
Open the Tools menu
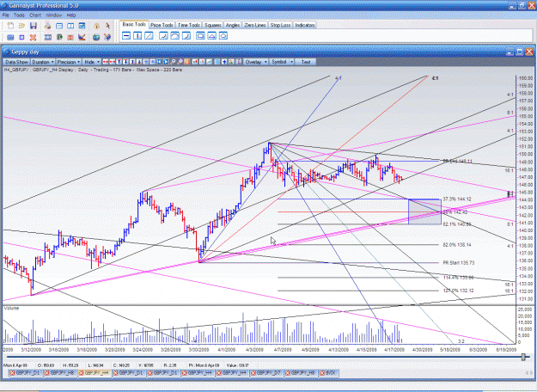[19, 15]
